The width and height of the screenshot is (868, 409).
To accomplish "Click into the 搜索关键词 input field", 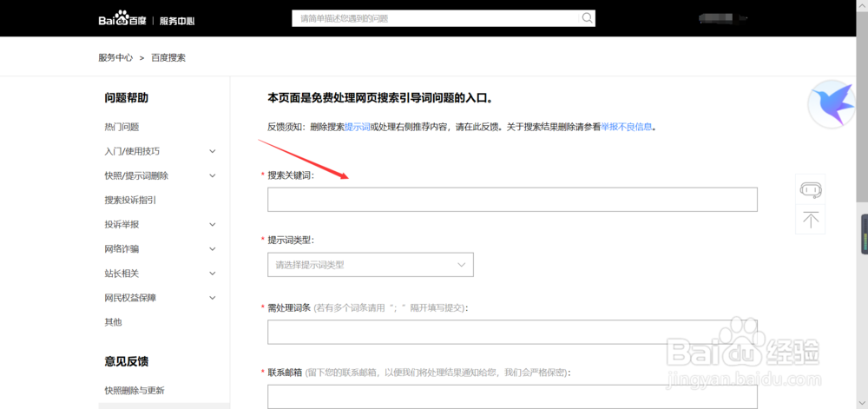I will (512, 199).
